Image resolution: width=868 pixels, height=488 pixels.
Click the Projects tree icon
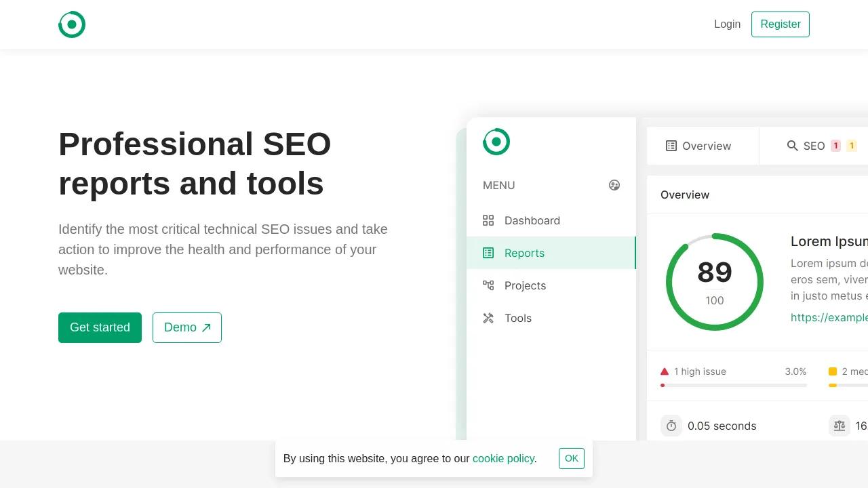click(x=488, y=285)
